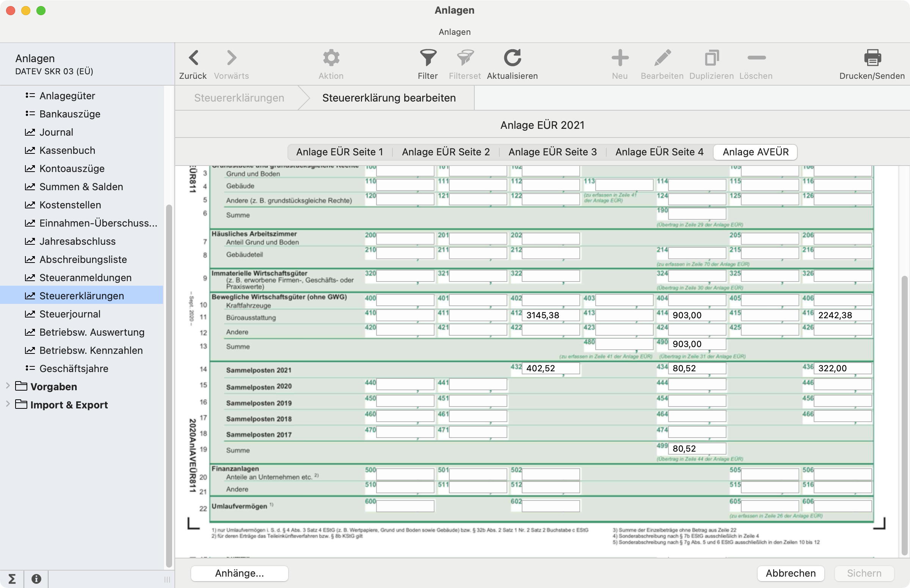Select the Anlage AVEÜR tab
This screenshot has width=910, height=588.
tap(755, 152)
